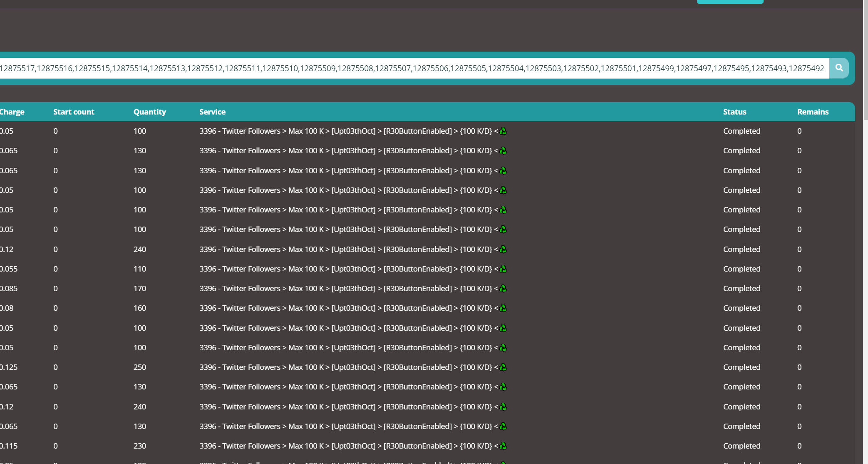
Task: Click the Status column header
Action: coord(734,112)
